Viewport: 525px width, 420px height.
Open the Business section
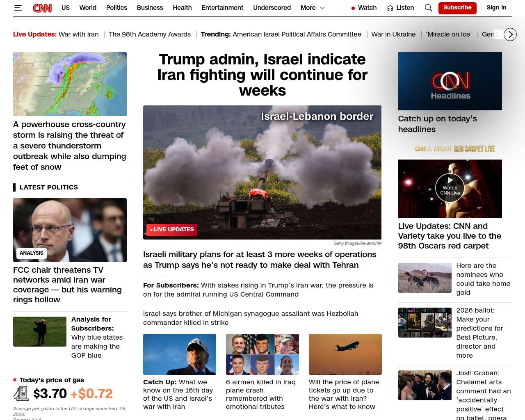[150, 8]
